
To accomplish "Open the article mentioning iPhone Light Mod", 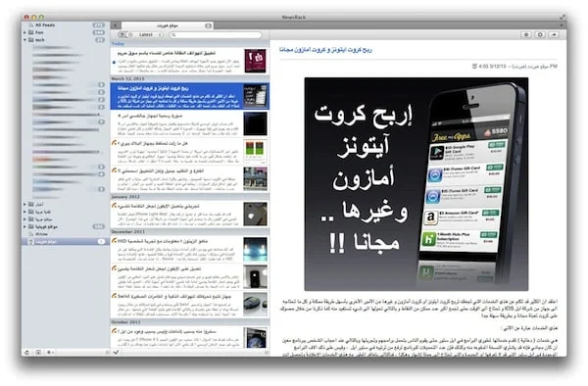I will tap(190, 214).
